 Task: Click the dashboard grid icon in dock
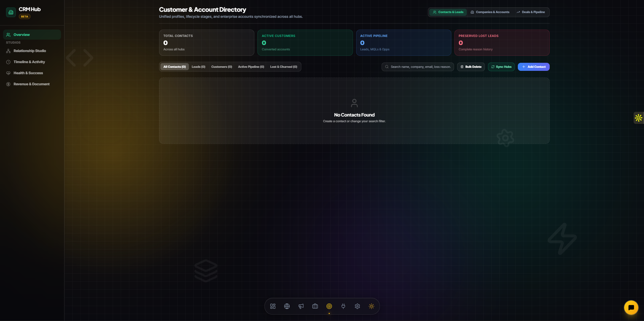point(273,306)
